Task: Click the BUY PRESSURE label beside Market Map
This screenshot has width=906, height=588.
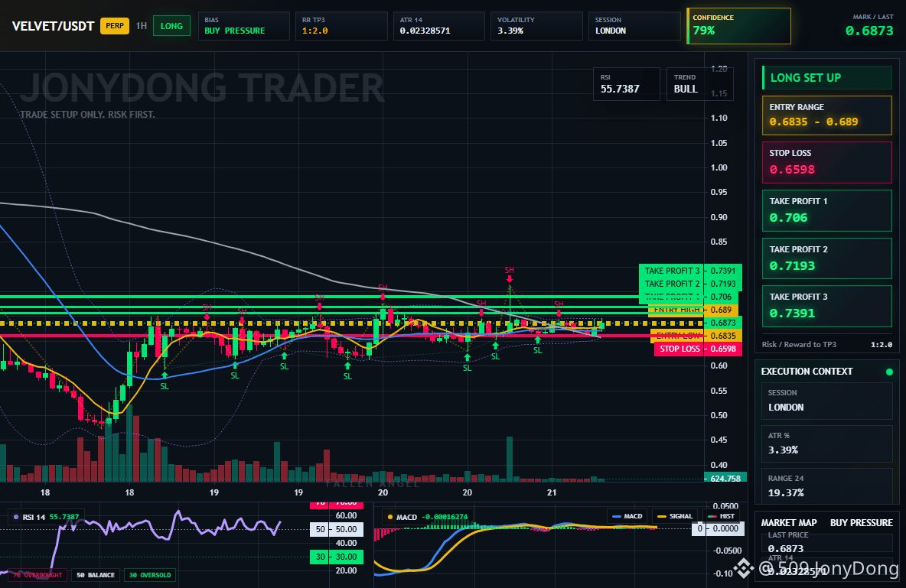Action: tap(862, 523)
